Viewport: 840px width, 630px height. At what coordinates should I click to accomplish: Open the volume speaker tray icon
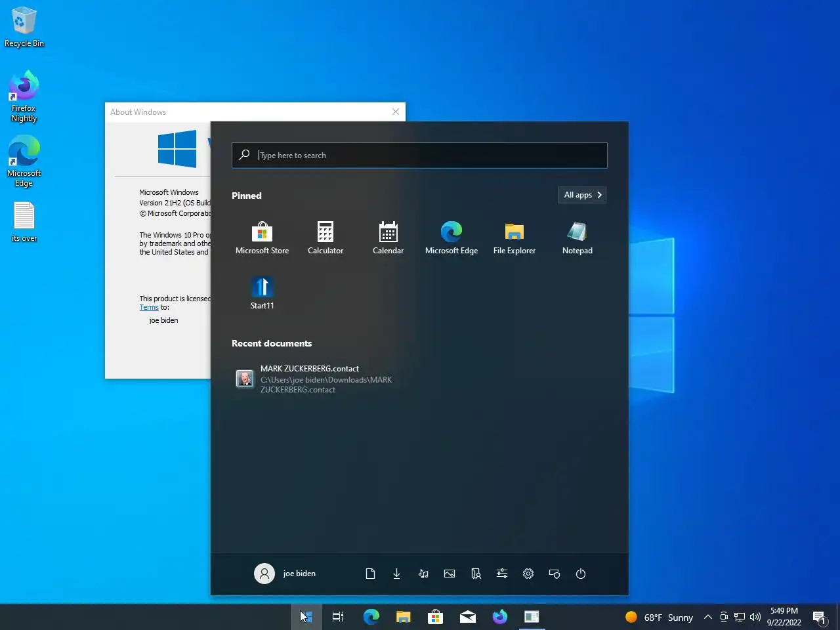(755, 617)
